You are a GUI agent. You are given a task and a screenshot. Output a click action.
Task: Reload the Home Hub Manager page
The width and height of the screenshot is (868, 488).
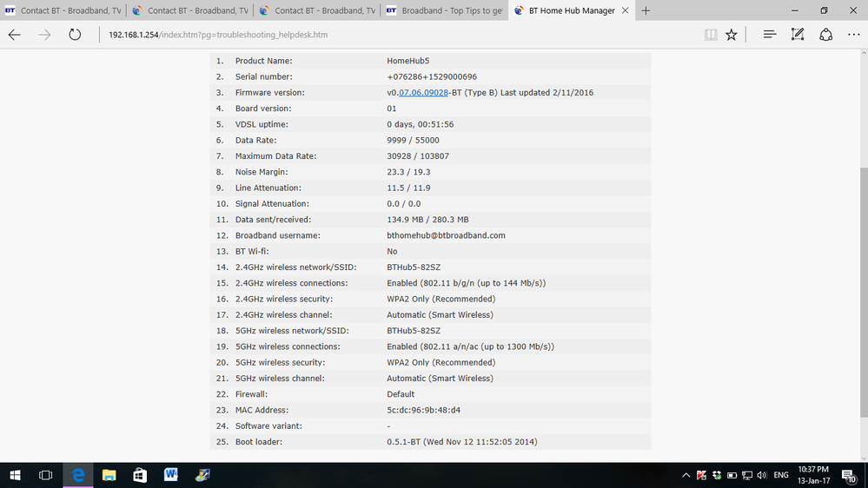(75, 35)
